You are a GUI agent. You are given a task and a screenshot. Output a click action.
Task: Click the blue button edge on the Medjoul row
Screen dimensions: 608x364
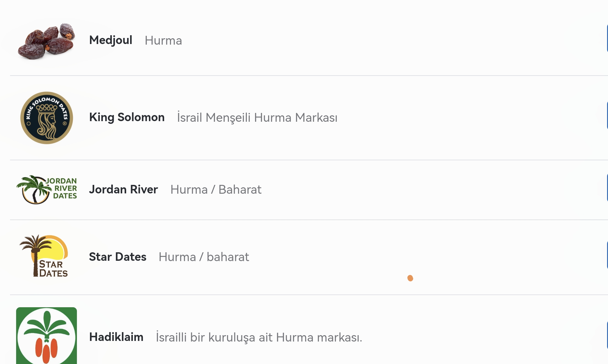coord(607,39)
